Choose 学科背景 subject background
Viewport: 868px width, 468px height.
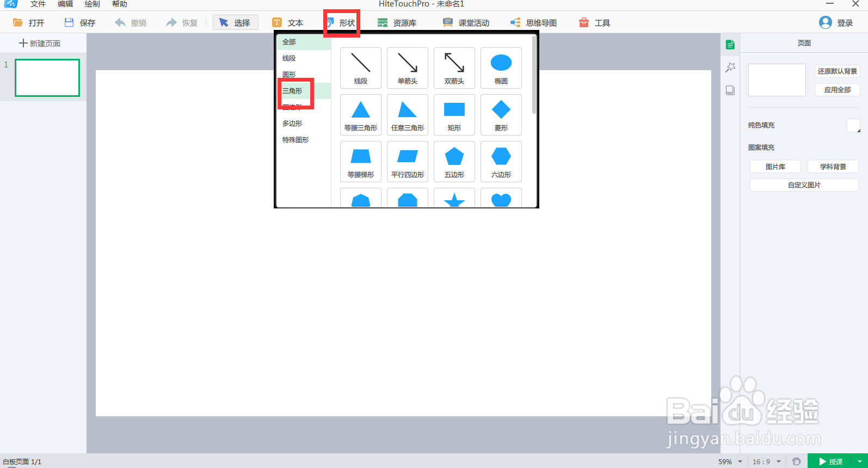(x=833, y=167)
